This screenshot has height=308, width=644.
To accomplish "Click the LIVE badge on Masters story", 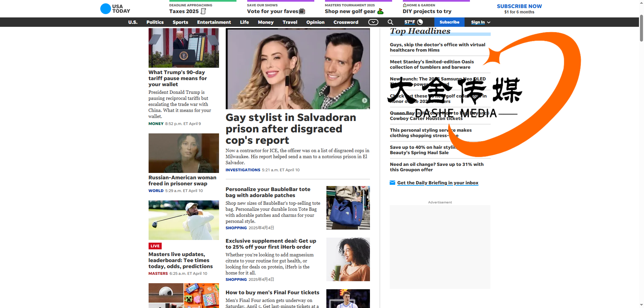I will click(x=155, y=246).
